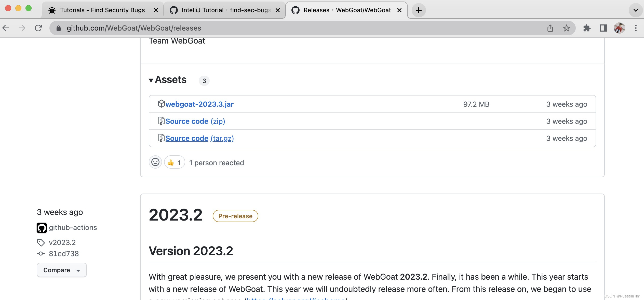Open the 2023.2 release title link

[x=176, y=215]
